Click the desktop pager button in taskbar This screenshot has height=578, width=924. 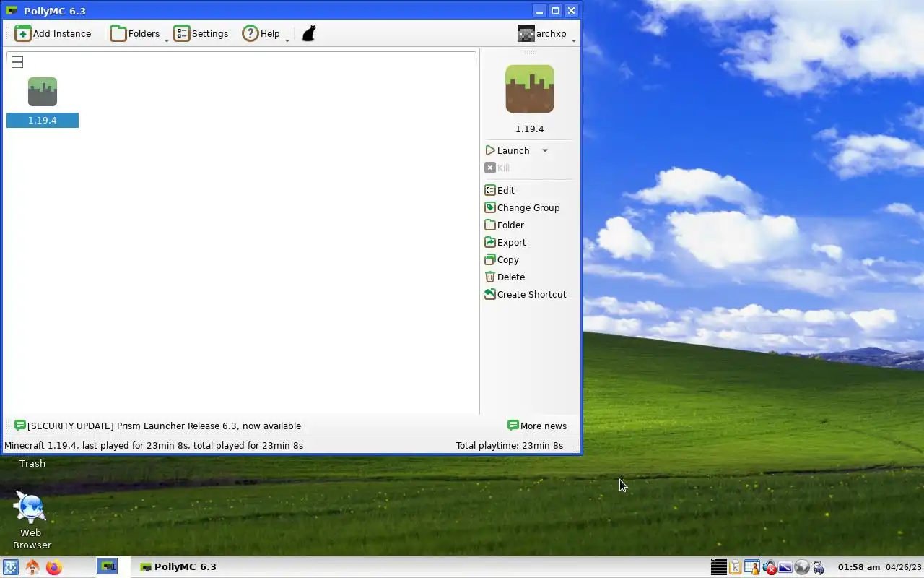pos(107,567)
